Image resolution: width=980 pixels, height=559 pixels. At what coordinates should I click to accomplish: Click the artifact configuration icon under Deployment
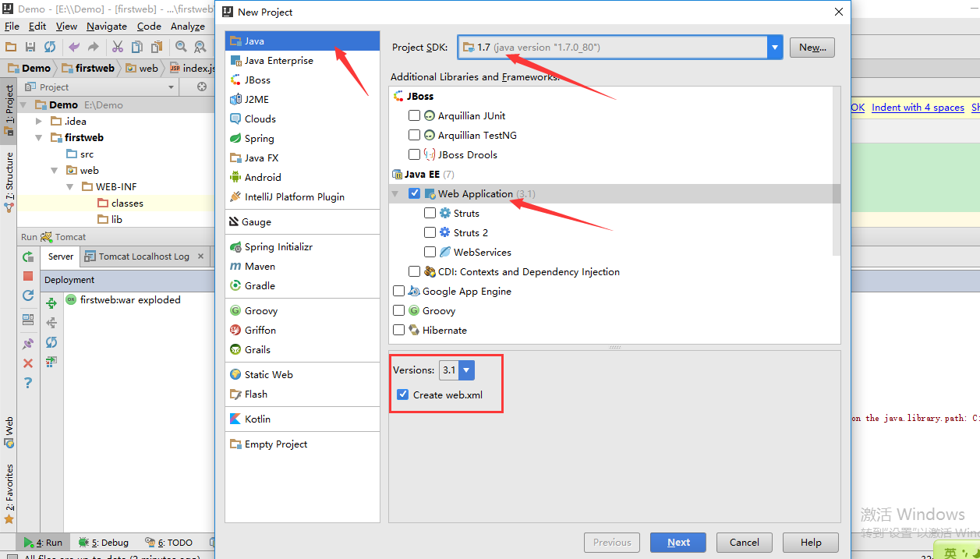(x=51, y=362)
